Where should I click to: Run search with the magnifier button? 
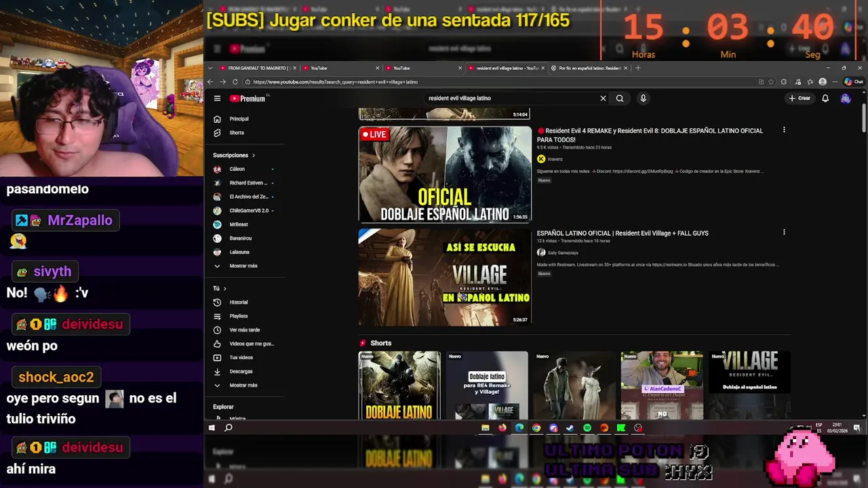(x=620, y=98)
